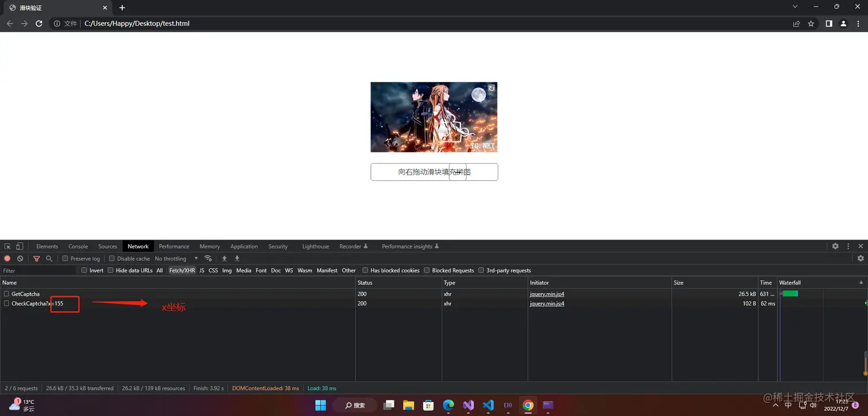The image size is (868, 416).
Task: Check the Invert filter checkbox
Action: pos(84,270)
